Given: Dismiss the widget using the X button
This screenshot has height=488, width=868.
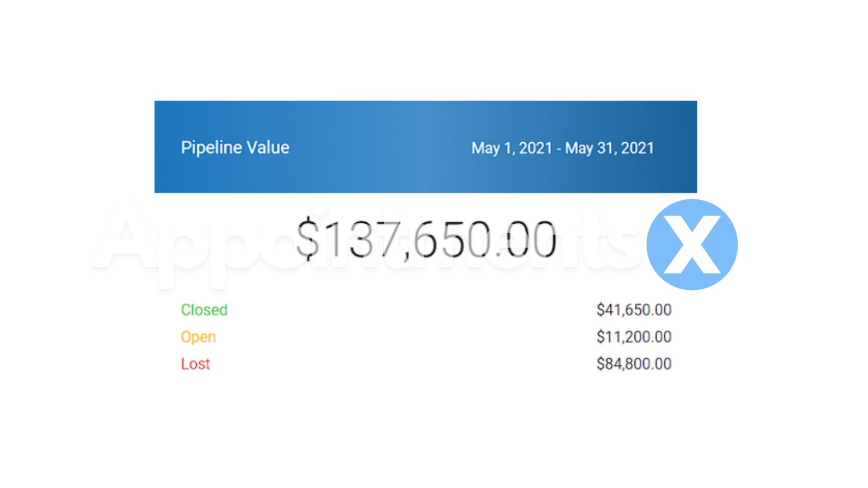Looking at the screenshot, I should pyautogui.click(x=692, y=244).
